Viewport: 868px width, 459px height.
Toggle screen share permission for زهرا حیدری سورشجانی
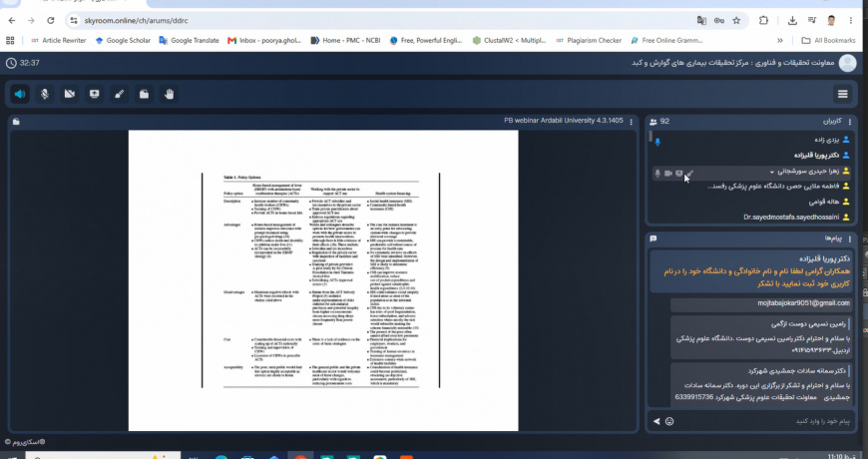click(x=679, y=174)
